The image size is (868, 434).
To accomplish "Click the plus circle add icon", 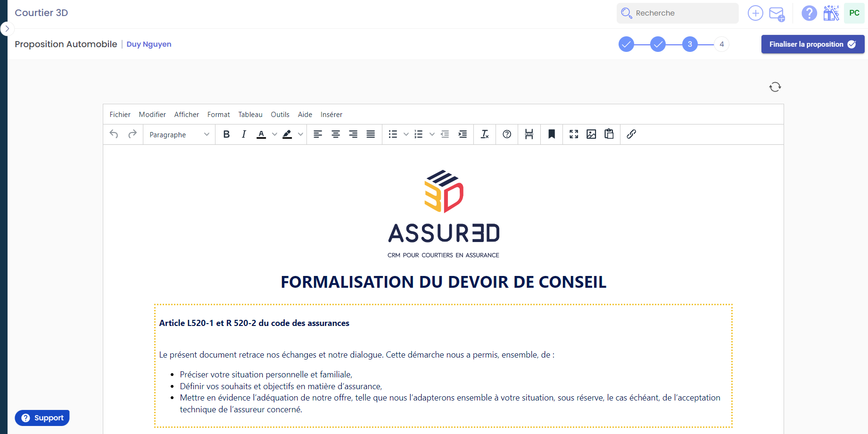I will coord(755,13).
